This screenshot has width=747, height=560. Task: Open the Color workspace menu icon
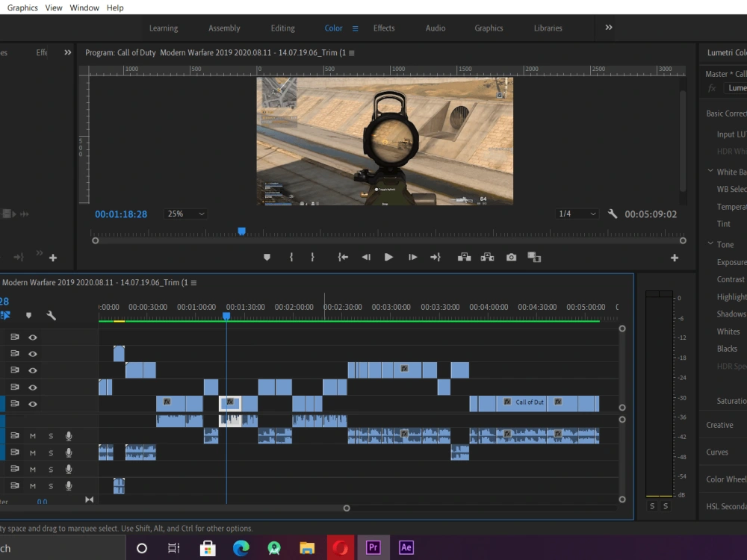click(x=355, y=28)
